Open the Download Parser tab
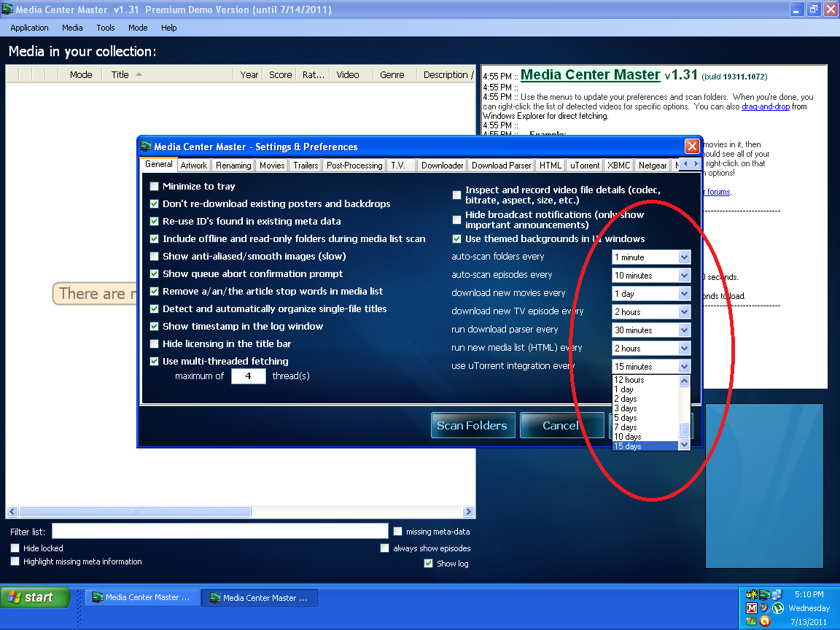The height and width of the screenshot is (630, 840). tap(502, 166)
